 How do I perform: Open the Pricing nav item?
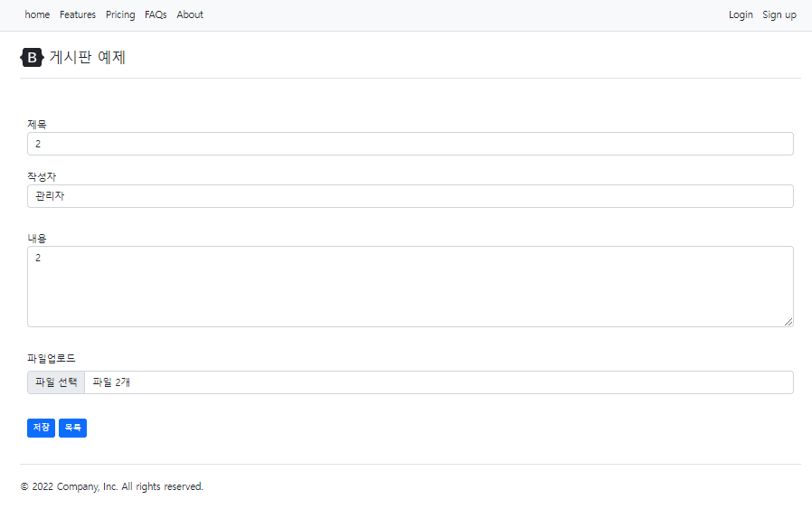(120, 14)
